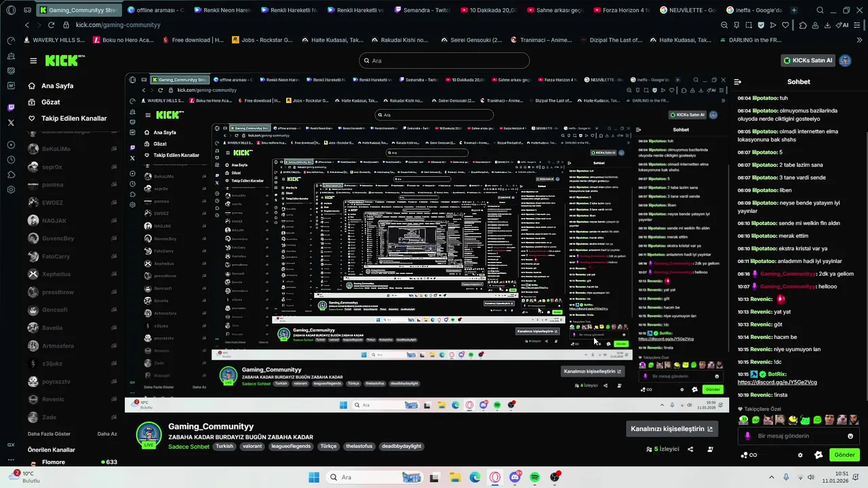Open Gözat browse page

click(x=50, y=102)
